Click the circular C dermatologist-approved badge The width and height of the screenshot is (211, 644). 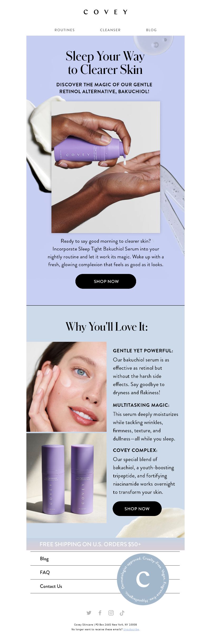(x=143, y=579)
